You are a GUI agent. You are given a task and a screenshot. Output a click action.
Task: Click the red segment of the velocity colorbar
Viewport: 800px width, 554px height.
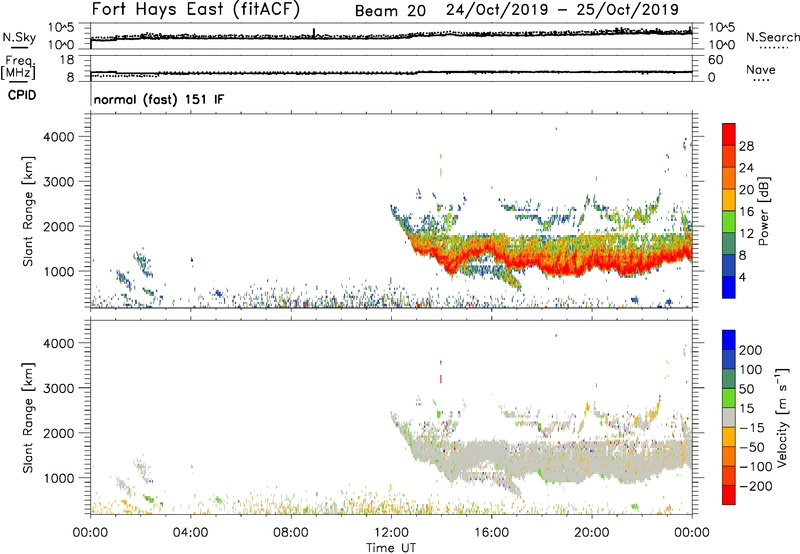pos(729,495)
